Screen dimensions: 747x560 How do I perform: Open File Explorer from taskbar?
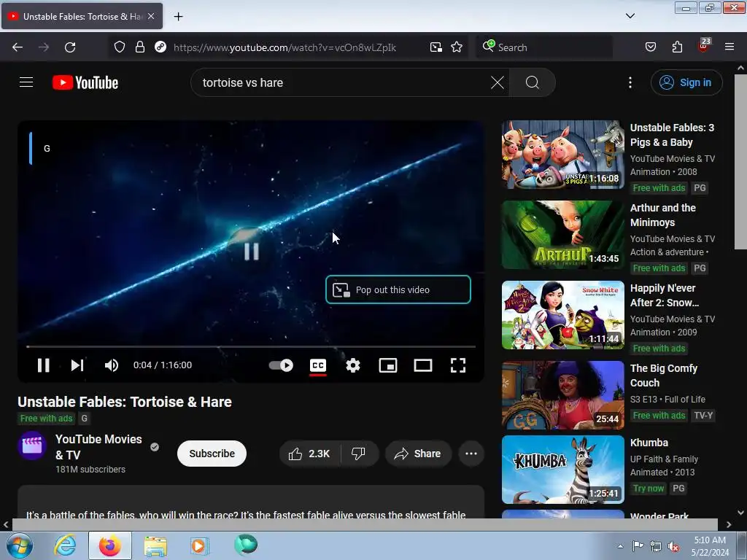(155, 545)
